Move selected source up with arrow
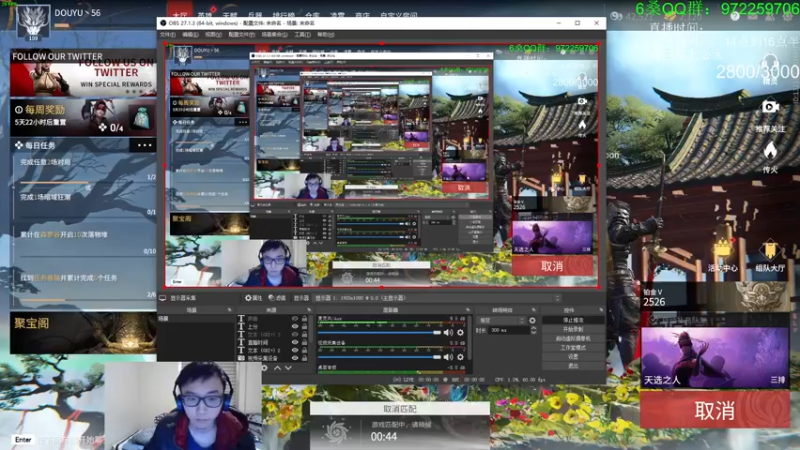The height and width of the screenshot is (450, 800). tap(277, 367)
